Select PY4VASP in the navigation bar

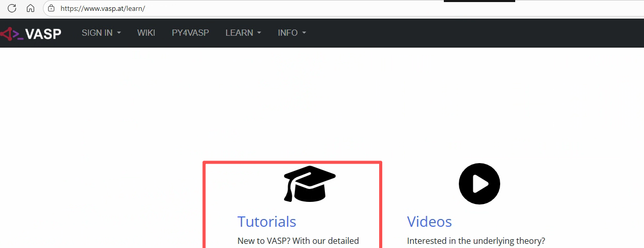point(190,33)
